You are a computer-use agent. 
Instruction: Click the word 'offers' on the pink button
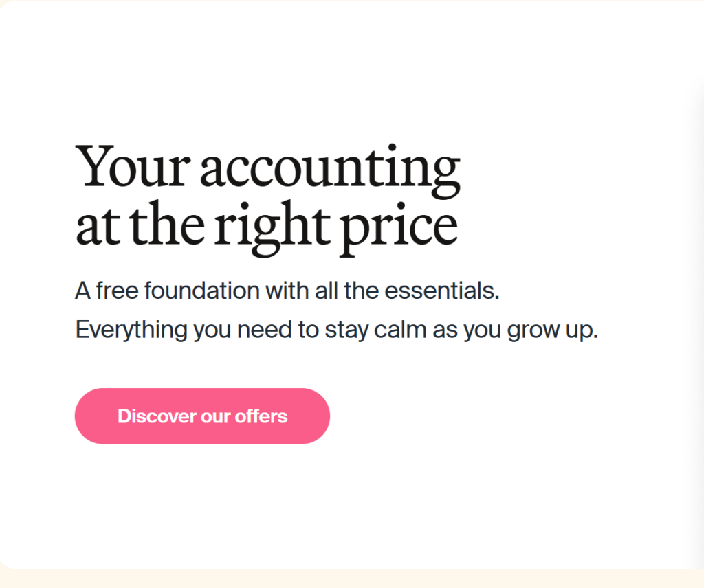(x=261, y=416)
